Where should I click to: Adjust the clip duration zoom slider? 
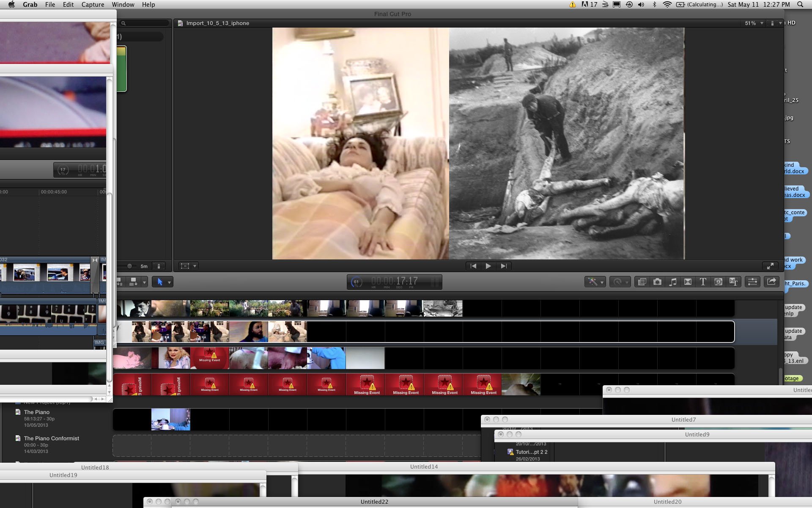coord(129,266)
